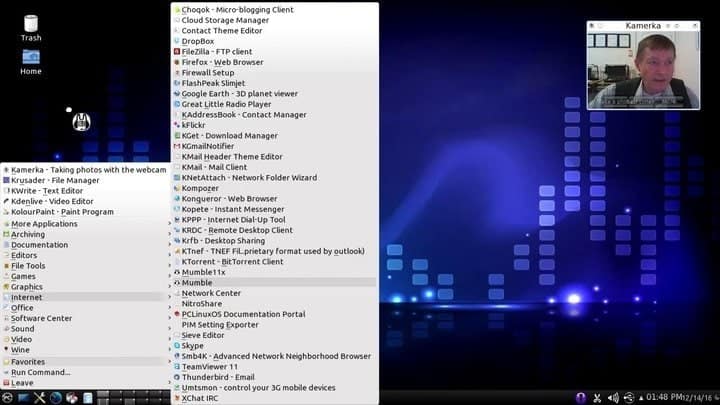Open Firewall Setup
This screenshot has width=720, height=405.
click(x=275, y=73)
